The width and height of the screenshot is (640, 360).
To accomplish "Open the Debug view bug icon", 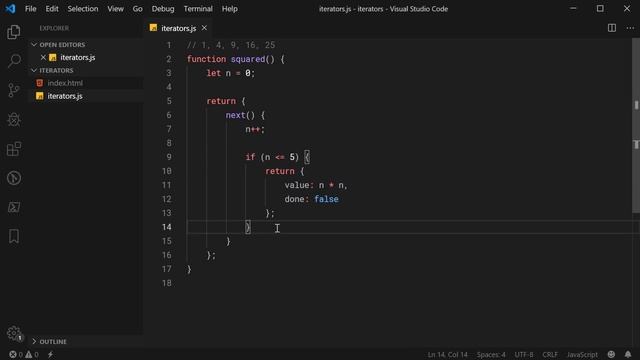I will 14,120.
